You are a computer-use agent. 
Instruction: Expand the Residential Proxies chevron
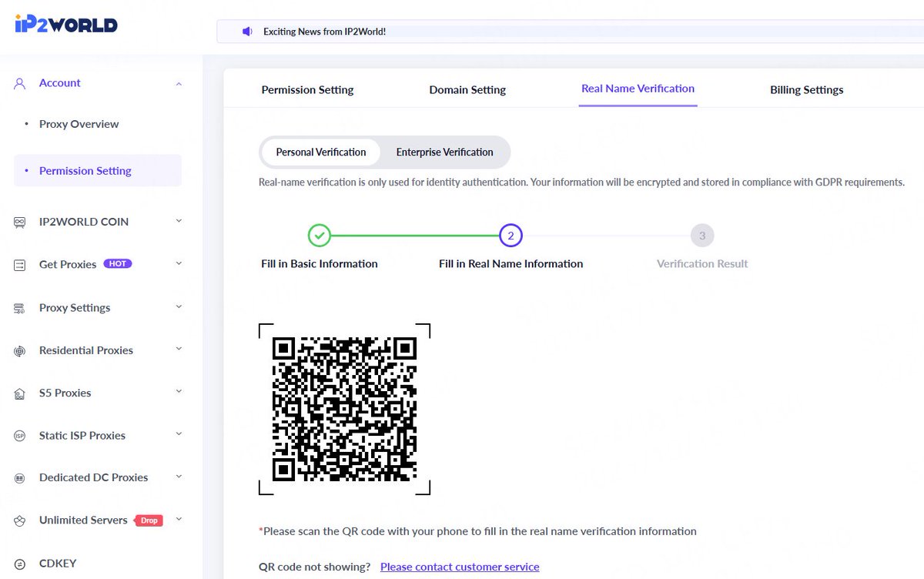(x=179, y=350)
